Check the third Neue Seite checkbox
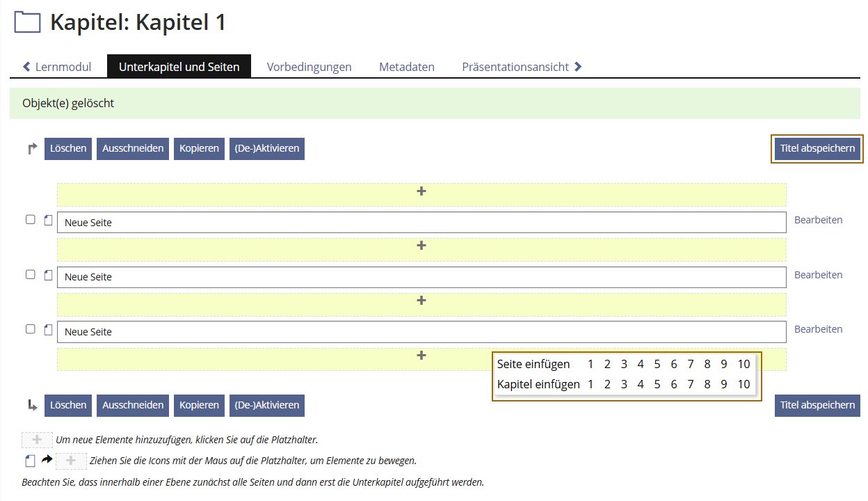The image size is (868, 501). click(x=31, y=329)
